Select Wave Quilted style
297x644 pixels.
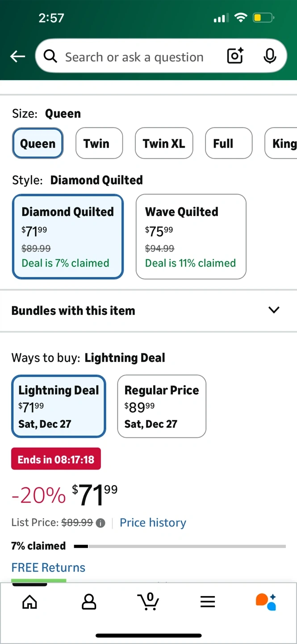point(191,237)
